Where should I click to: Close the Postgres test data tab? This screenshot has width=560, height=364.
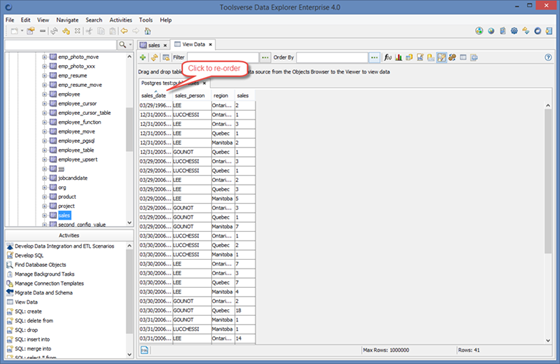[x=205, y=83]
